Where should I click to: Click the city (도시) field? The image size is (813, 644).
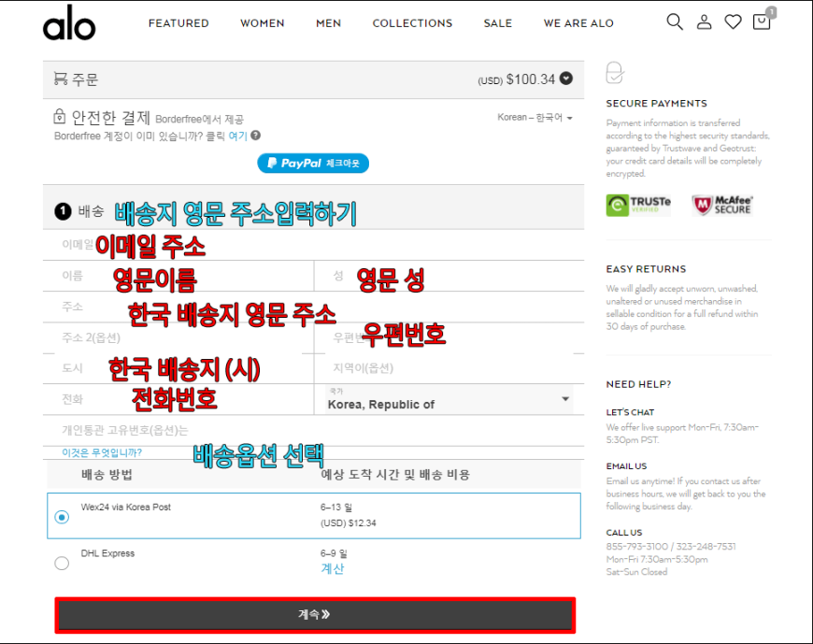(178, 368)
